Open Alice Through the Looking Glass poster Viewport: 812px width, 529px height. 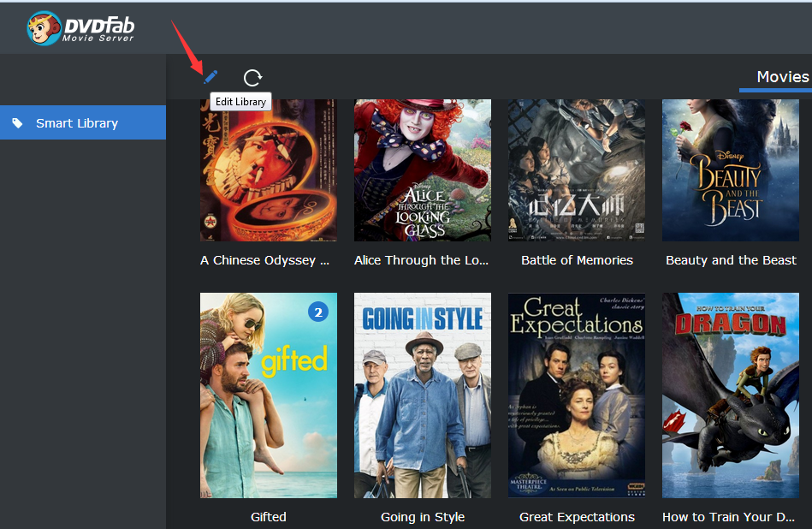423,170
